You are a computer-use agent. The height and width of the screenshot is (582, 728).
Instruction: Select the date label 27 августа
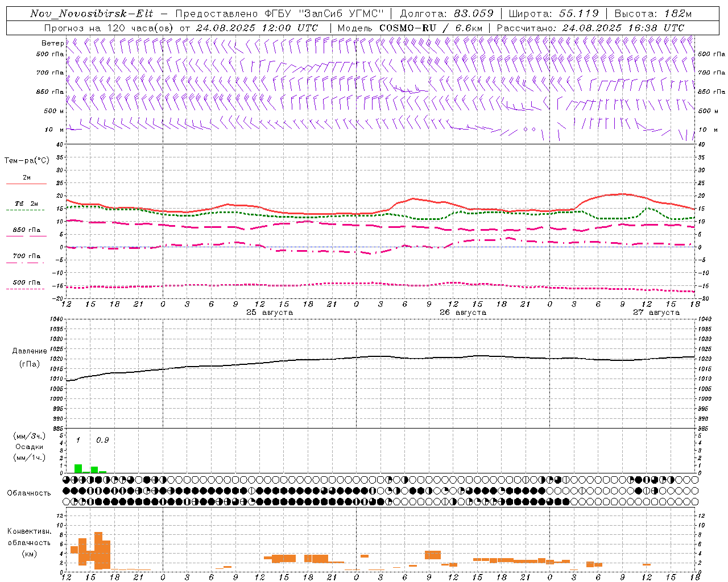click(x=656, y=313)
